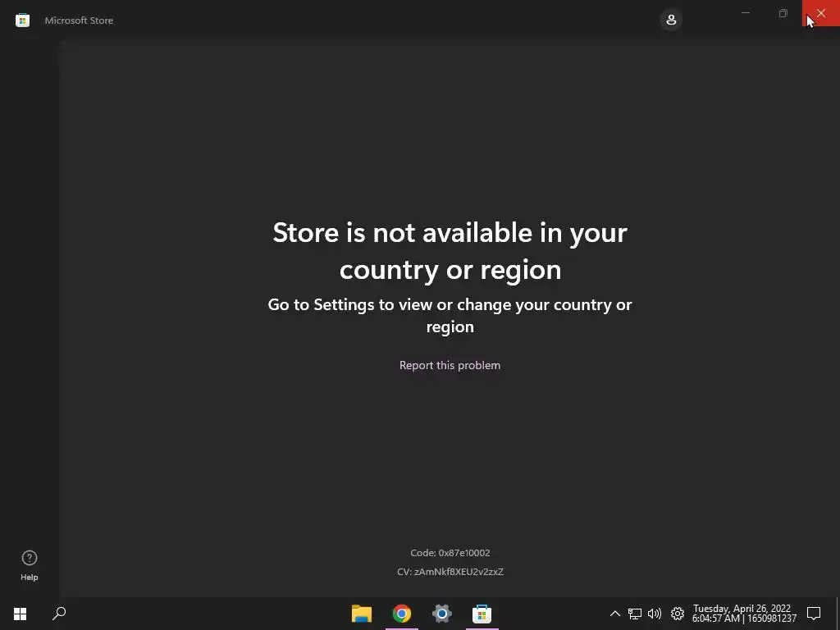Minimize the Microsoft Store window
Screen dimensions: 840x630
745,13
